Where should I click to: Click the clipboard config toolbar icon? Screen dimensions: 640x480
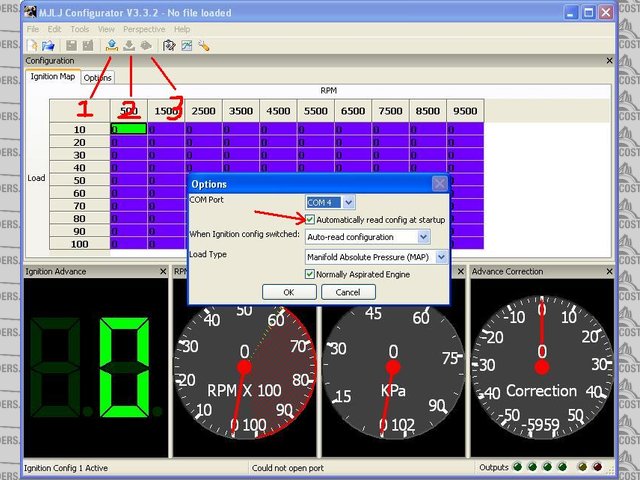[x=169, y=45]
